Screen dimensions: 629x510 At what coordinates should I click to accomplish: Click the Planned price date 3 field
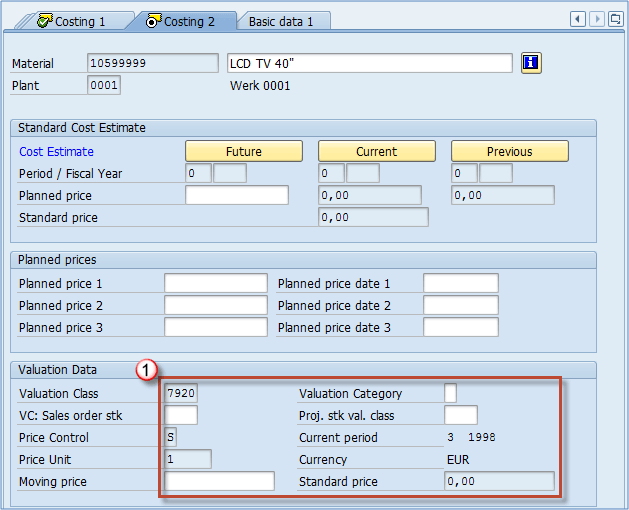(460, 327)
